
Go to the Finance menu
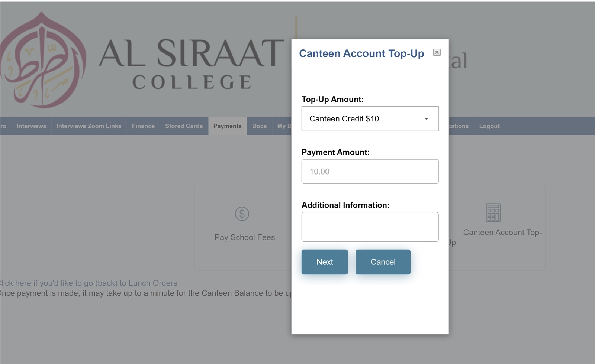point(143,126)
